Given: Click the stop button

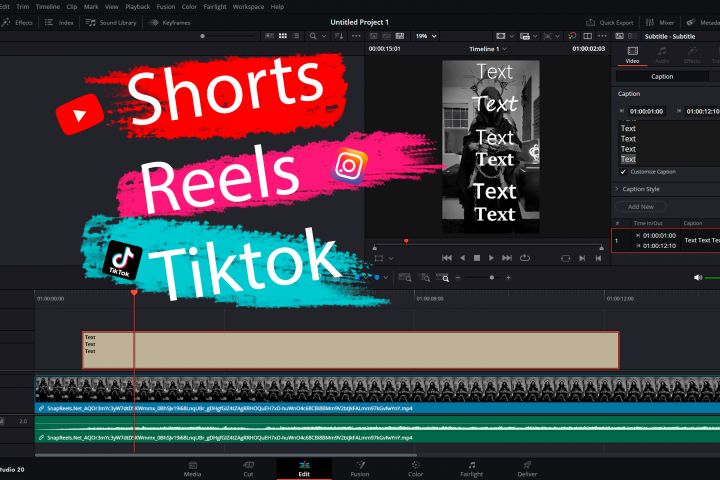Looking at the screenshot, I should point(477,258).
